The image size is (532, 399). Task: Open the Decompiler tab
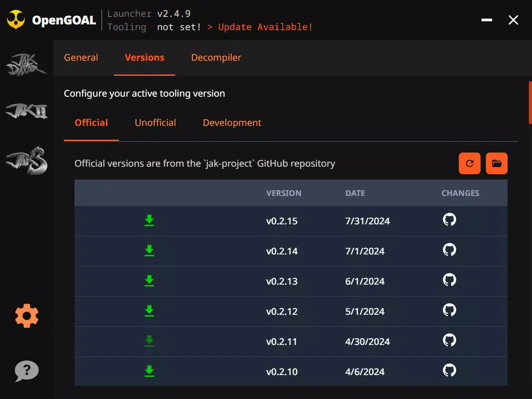coord(216,57)
